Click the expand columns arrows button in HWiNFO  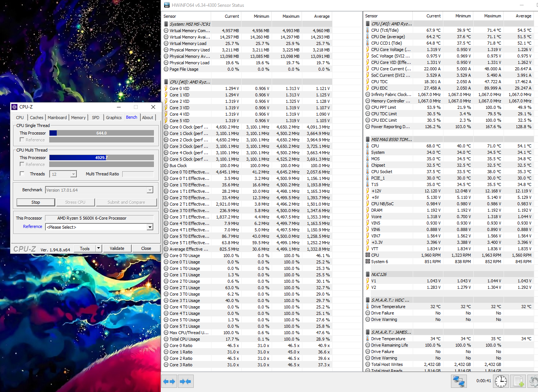(x=169, y=381)
